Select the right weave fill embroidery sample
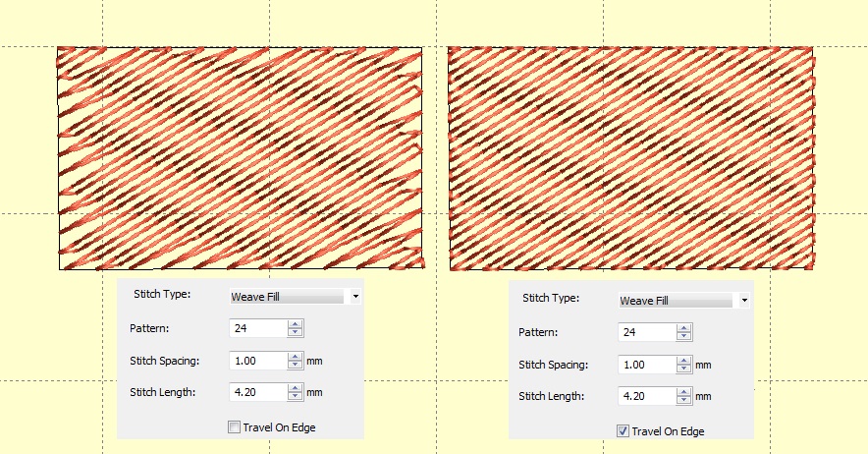This screenshot has height=454, width=868. tap(631, 158)
